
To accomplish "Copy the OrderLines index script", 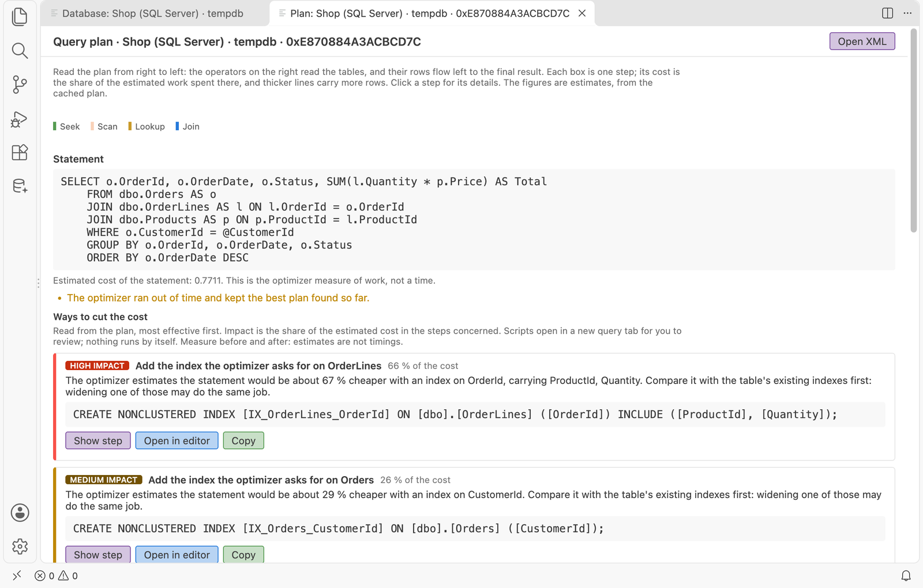I will click(243, 440).
